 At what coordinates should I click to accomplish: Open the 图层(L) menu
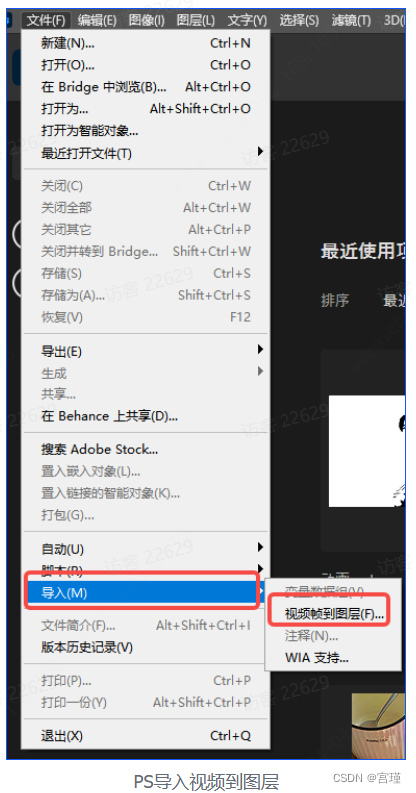tap(196, 20)
